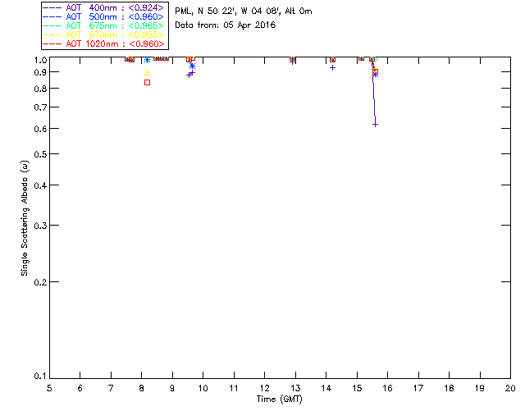This screenshot has height=420, width=525.
Task: Select the red square marker near 0.83
Action: 147,82
